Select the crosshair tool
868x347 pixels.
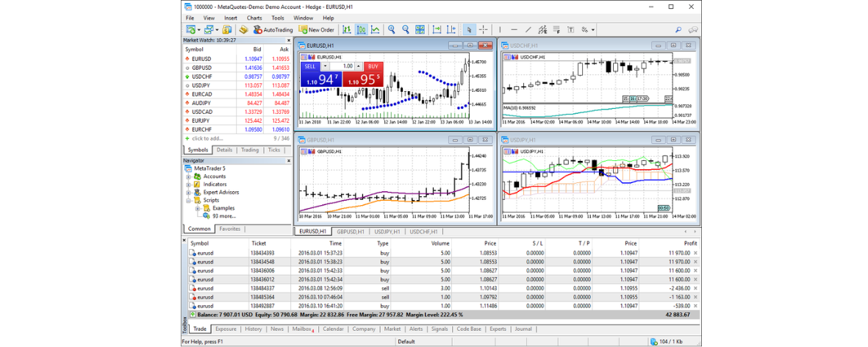pyautogui.click(x=484, y=29)
